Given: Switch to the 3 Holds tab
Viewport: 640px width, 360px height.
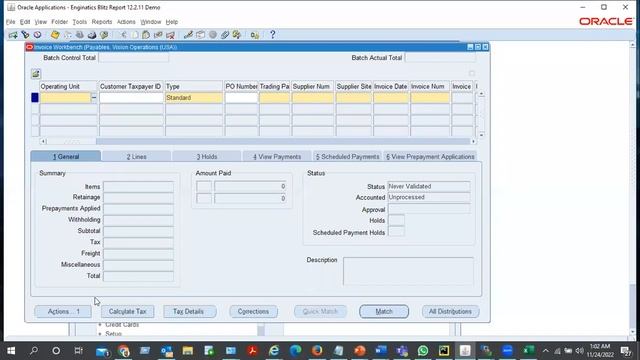Looking at the screenshot, I should (207, 156).
